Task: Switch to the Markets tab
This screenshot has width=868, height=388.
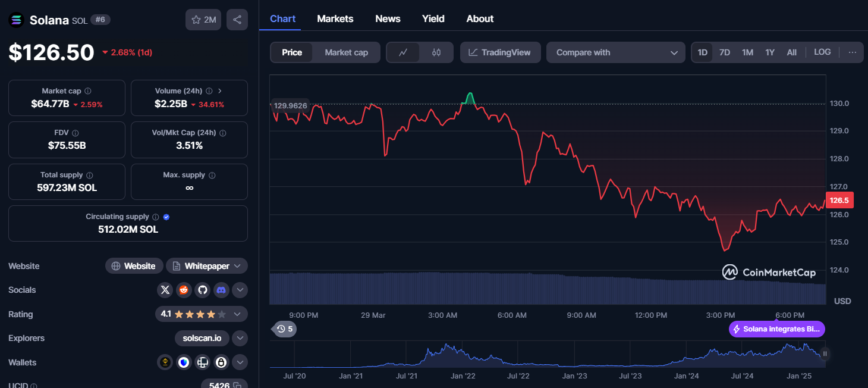Action: point(335,18)
